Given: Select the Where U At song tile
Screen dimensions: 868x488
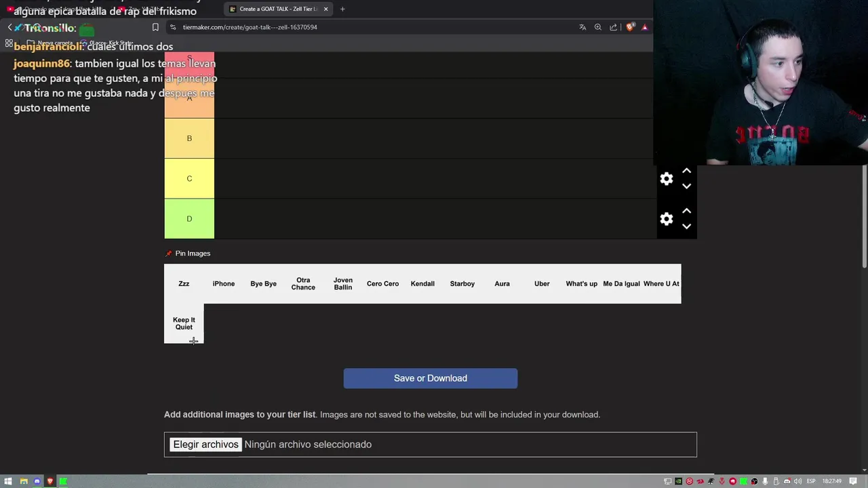Looking at the screenshot, I should click(661, 283).
